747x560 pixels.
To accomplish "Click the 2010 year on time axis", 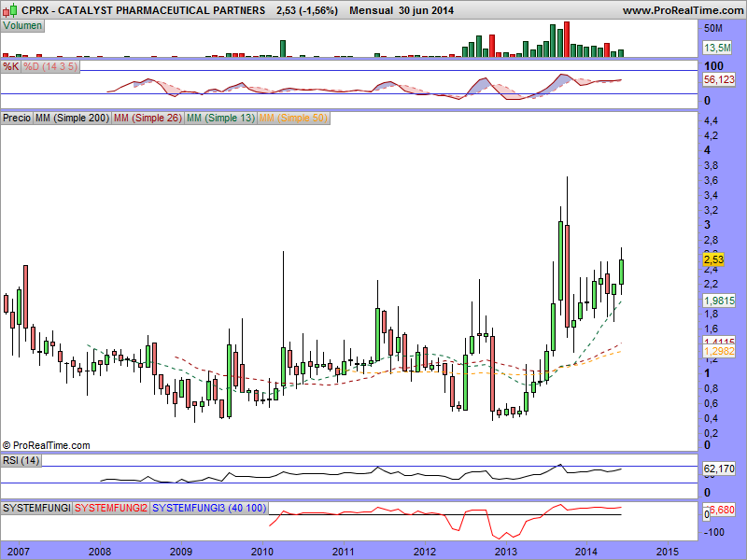I will tap(262, 552).
